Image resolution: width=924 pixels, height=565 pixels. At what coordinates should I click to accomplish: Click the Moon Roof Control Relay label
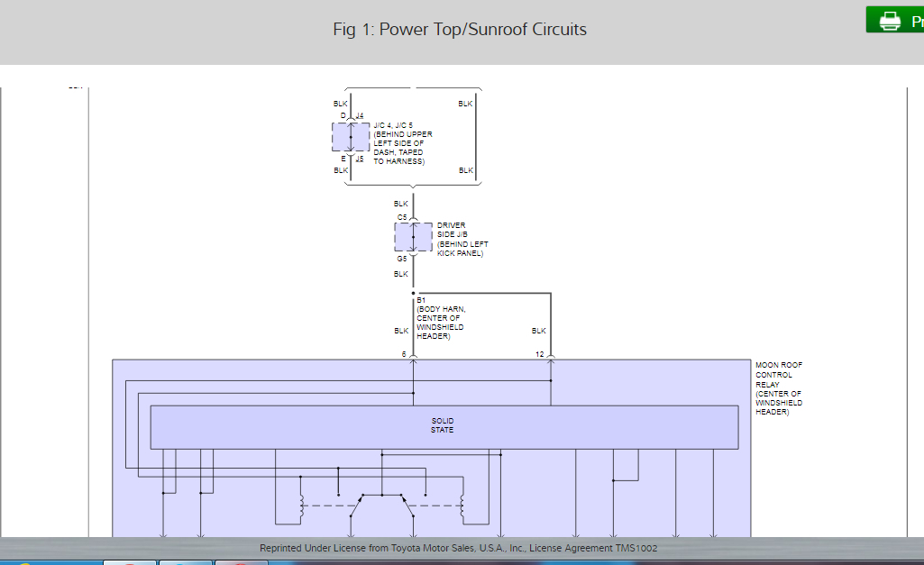click(x=779, y=388)
